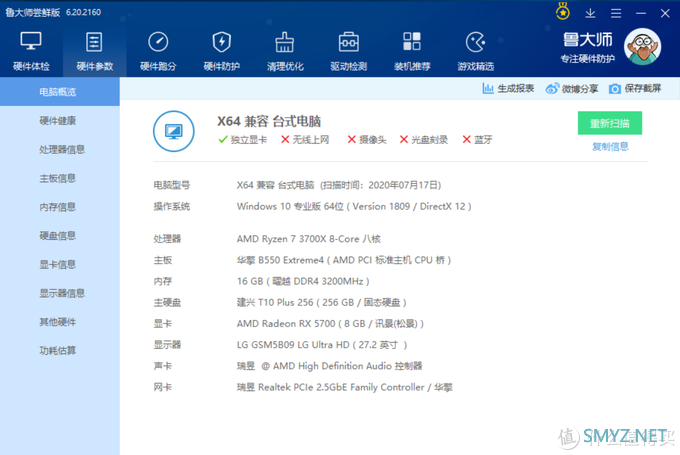Image resolution: width=680 pixels, height=455 pixels.
Task: Open 硬件防护 hardware protection shield icon
Action: pos(222,43)
